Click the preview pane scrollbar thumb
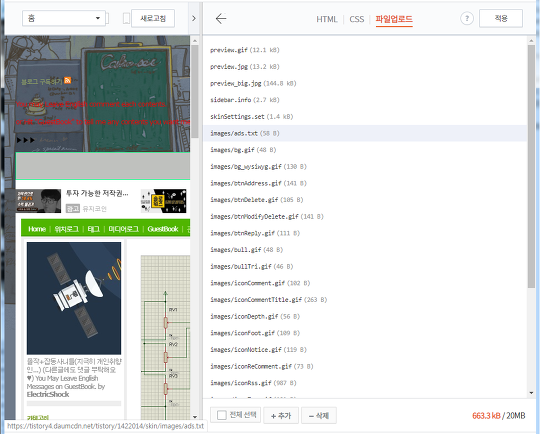Image resolution: width=540 pixels, height=434 pixels. pos(195,91)
